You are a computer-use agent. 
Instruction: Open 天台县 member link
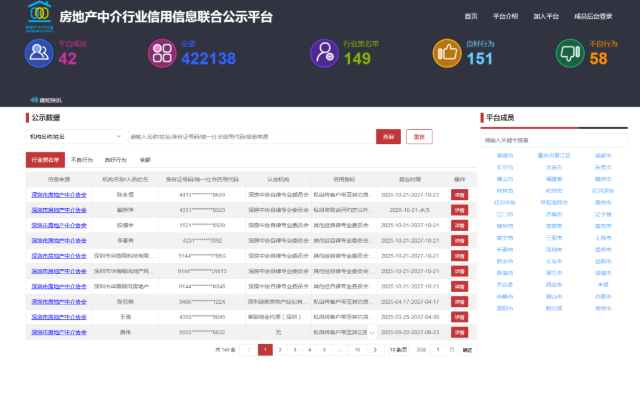coord(505,285)
